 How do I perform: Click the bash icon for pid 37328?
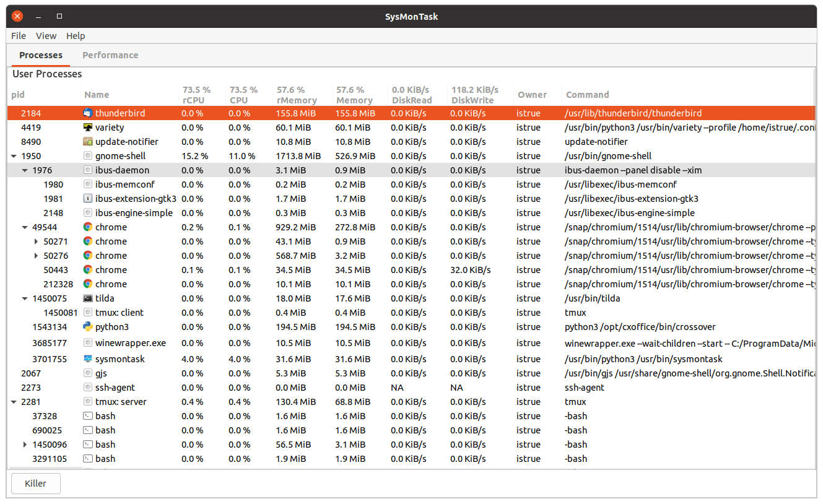tap(88, 416)
